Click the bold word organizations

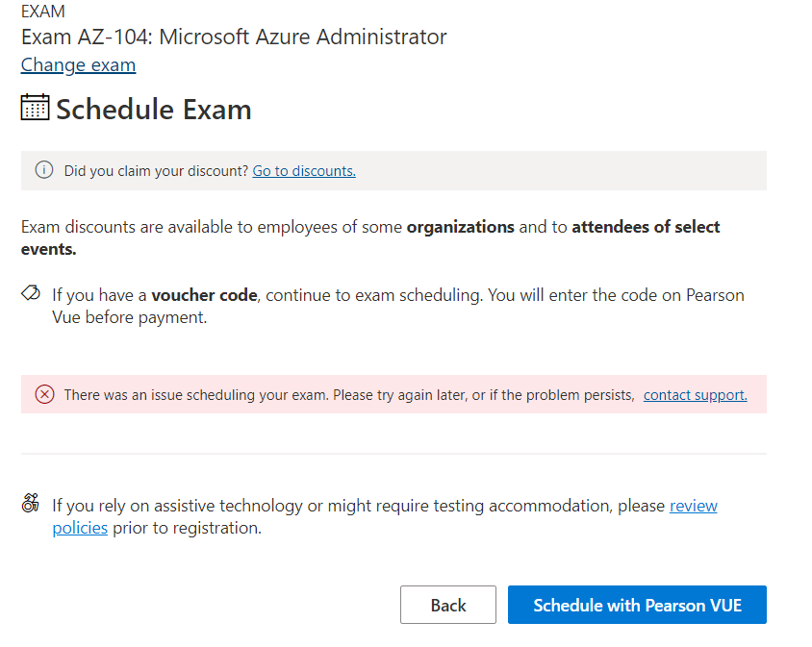pos(460,228)
